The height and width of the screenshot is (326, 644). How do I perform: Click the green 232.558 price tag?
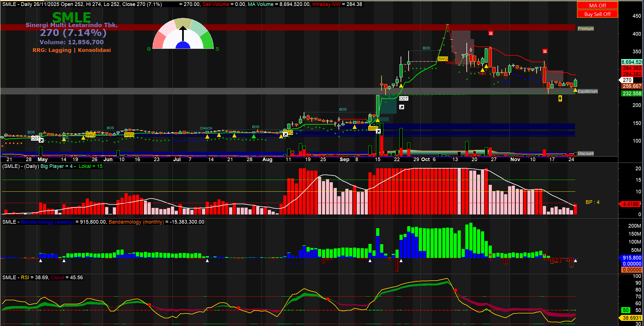tap(631, 94)
